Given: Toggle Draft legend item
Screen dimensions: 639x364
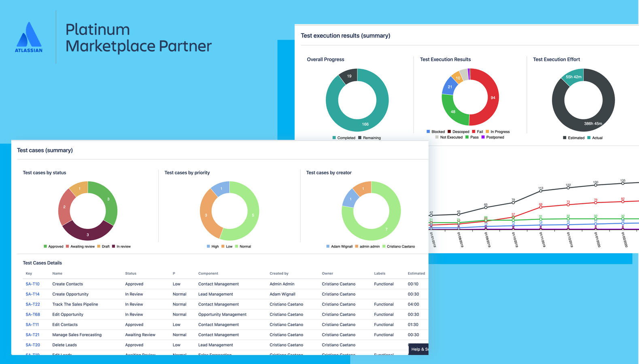Looking at the screenshot, I should coord(103,246).
